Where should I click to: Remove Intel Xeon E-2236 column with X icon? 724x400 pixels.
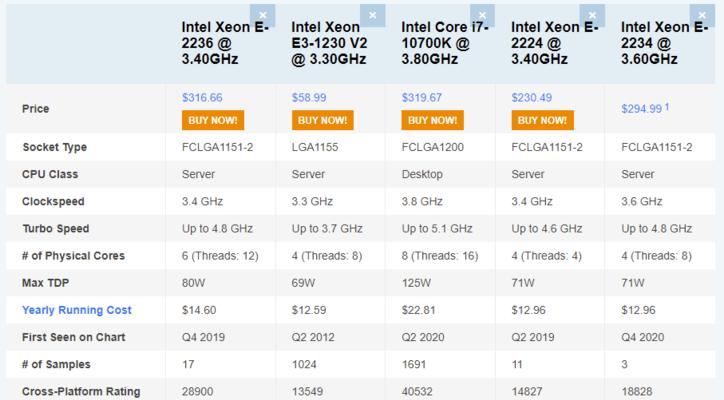[263, 15]
